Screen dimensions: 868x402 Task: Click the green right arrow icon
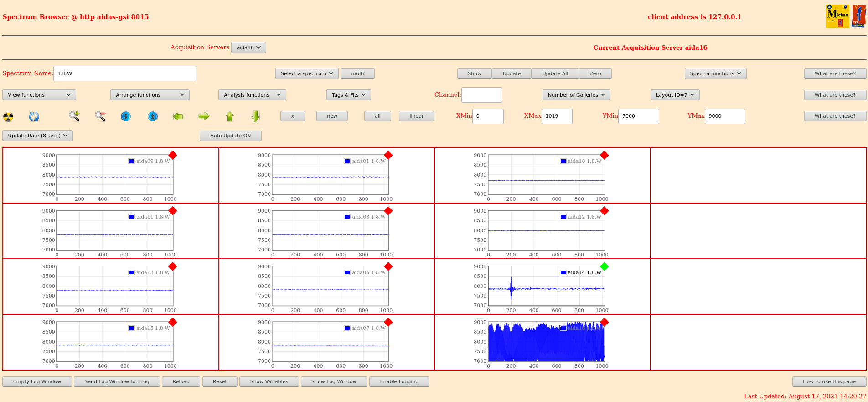point(204,116)
